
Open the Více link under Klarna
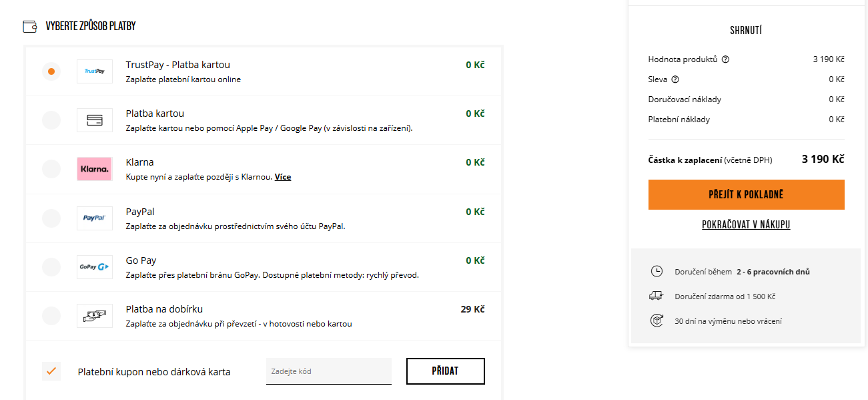point(283,177)
